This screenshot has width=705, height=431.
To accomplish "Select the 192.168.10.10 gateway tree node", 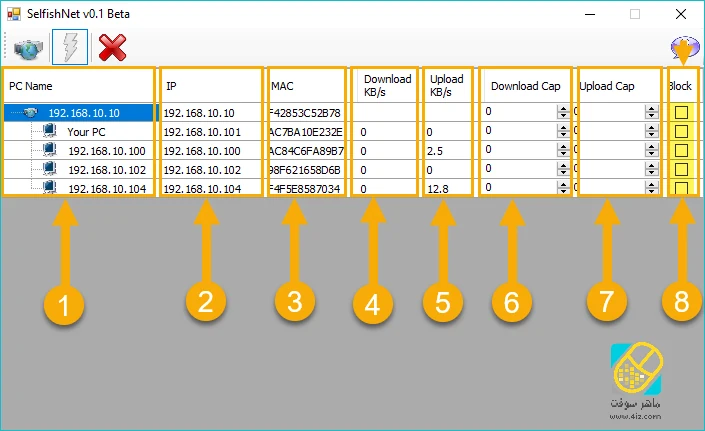I will (84, 113).
